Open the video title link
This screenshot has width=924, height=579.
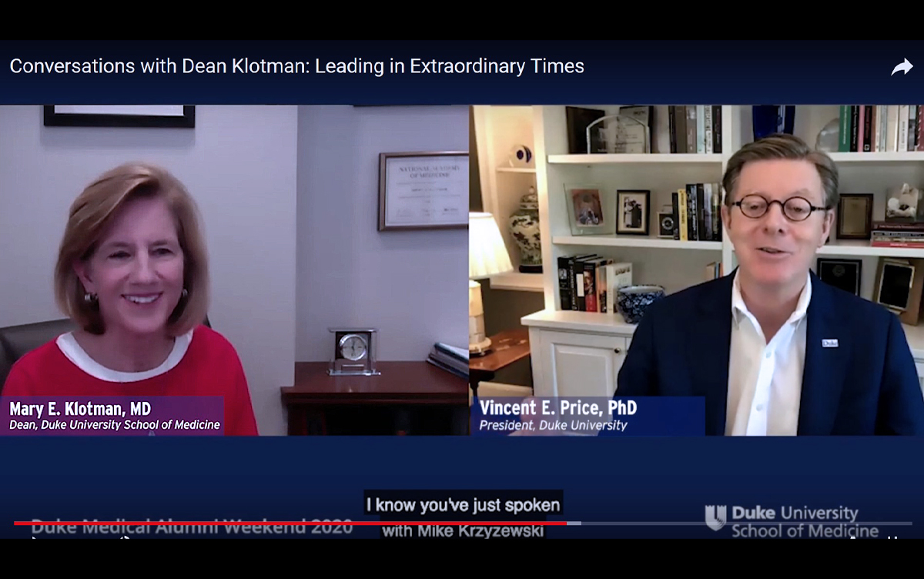pos(296,66)
